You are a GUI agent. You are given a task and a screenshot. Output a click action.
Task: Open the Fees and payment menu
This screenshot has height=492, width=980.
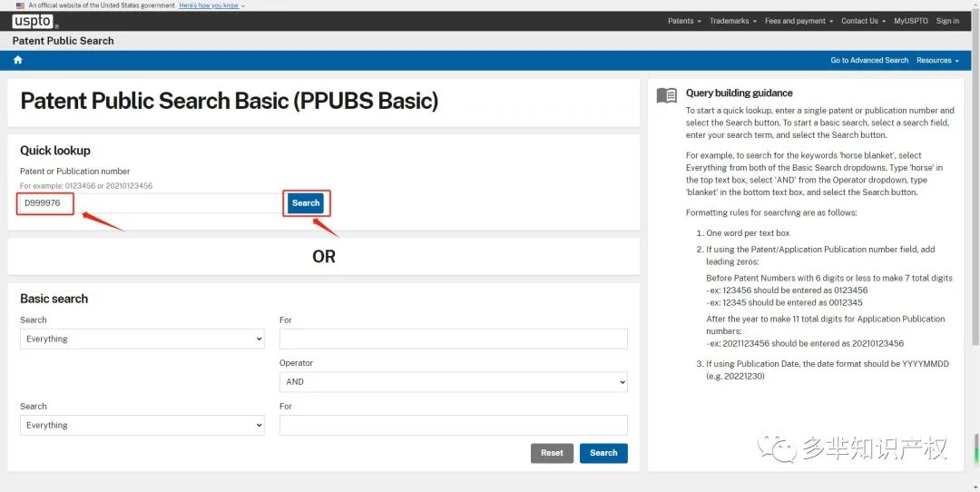(x=799, y=21)
